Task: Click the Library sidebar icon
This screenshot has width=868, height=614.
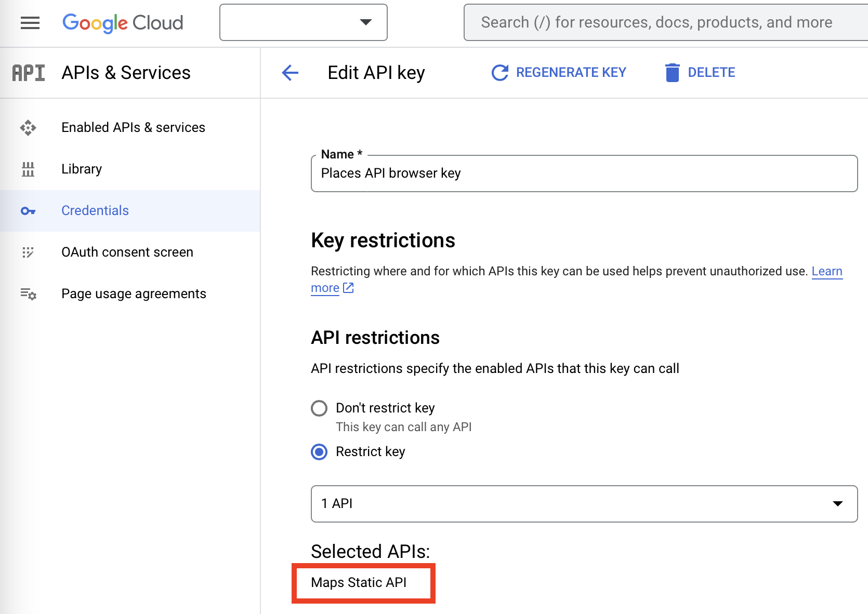Action: pyautogui.click(x=28, y=169)
